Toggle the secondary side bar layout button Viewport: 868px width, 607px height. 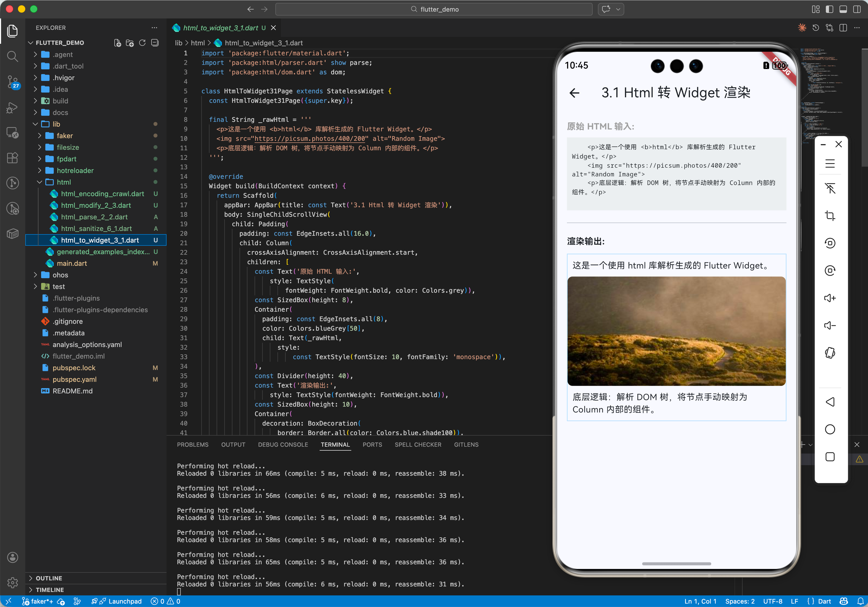(857, 9)
